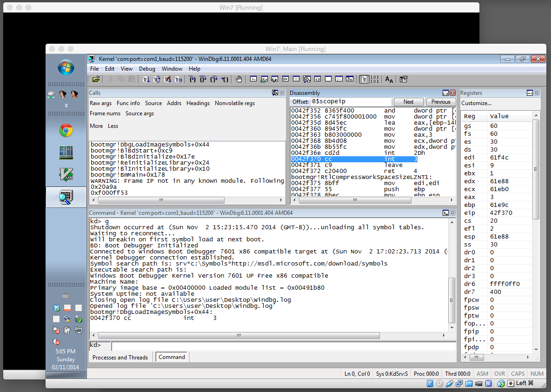Open the Call Stack window toolbar icon
This screenshot has height=392, width=551.
coord(307,79)
